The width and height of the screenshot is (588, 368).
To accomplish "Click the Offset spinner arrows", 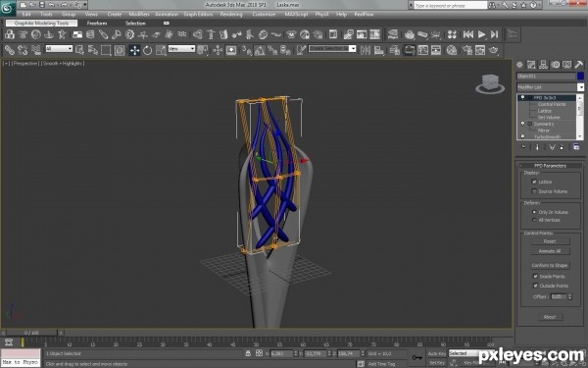I will 570,296.
